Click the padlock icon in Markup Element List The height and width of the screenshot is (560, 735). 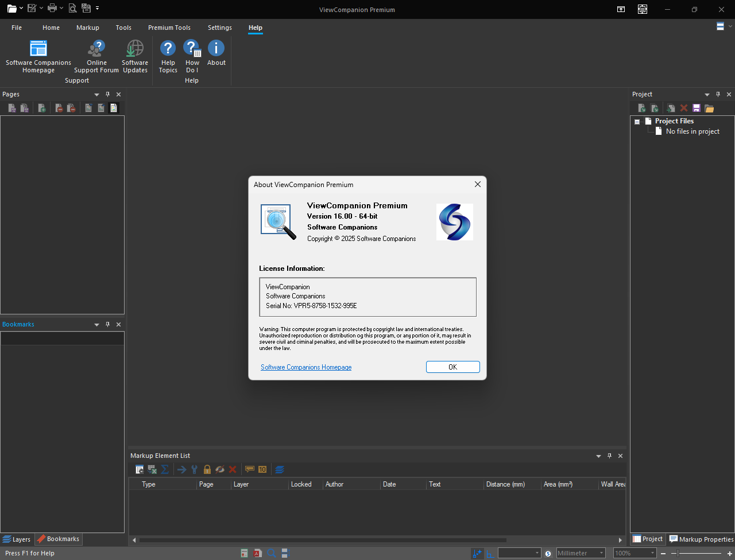coord(207,469)
